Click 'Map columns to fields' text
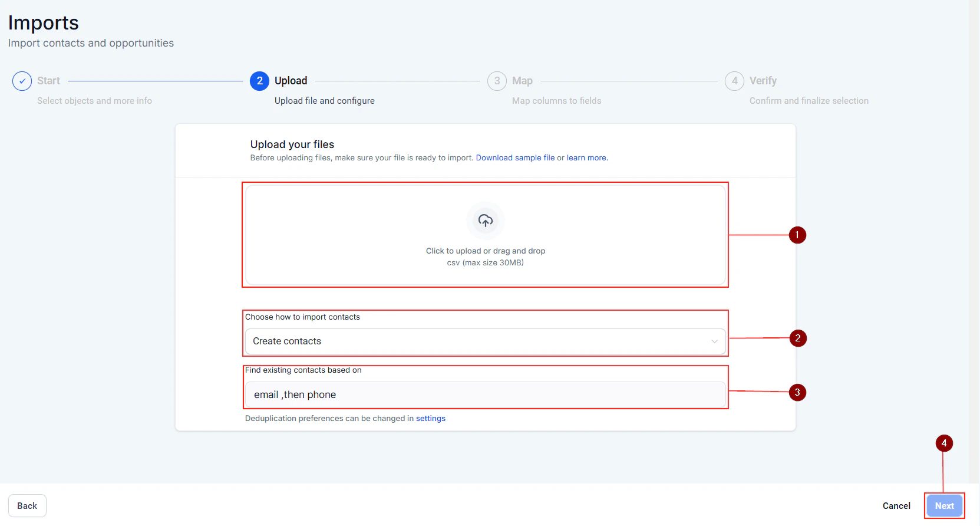The width and height of the screenshot is (980, 526). pos(557,101)
